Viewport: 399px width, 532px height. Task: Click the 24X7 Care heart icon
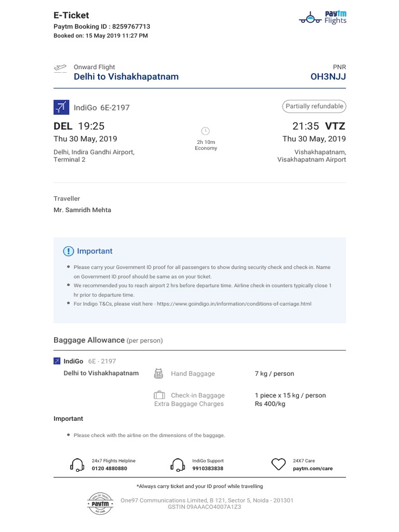[x=279, y=464]
